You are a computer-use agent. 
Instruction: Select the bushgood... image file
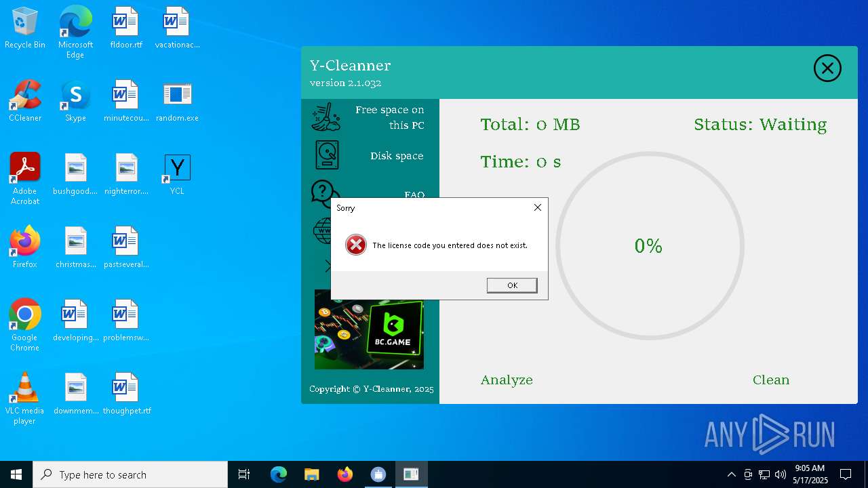tap(75, 174)
